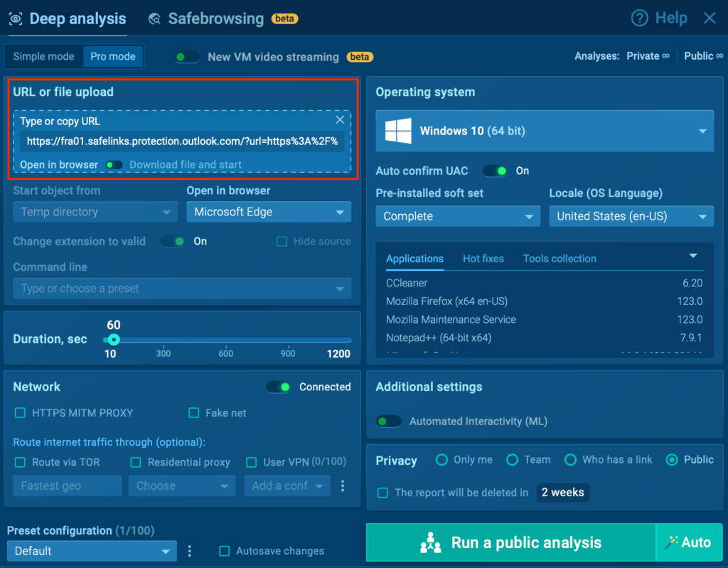
Task: Expand the Locale United States dropdown
Action: pyautogui.click(x=631, y=216)
